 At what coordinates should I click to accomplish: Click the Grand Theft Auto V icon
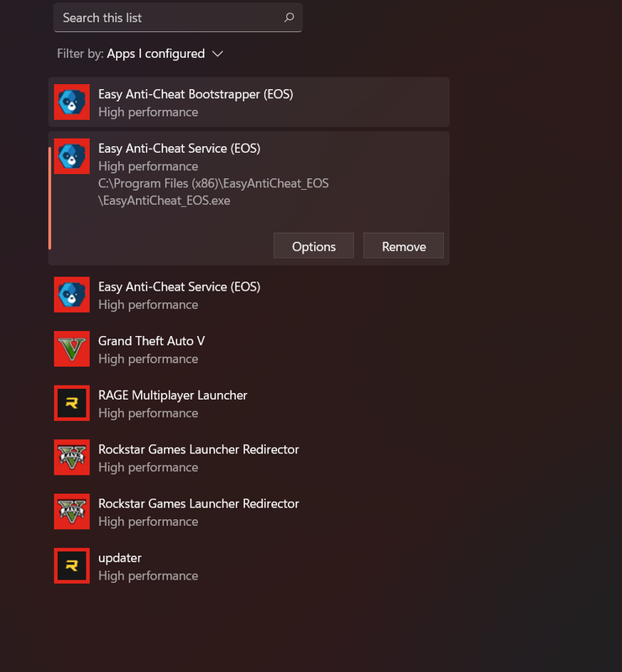pyautogui.click(x=71, y=349)
